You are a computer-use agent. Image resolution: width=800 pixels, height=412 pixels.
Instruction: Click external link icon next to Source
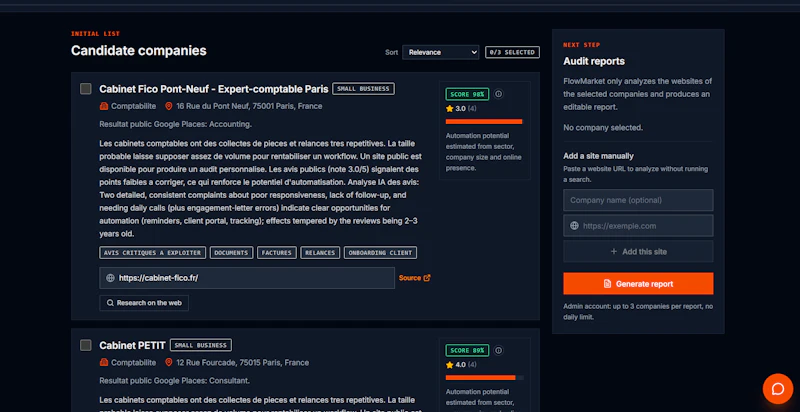coord(427,278)
